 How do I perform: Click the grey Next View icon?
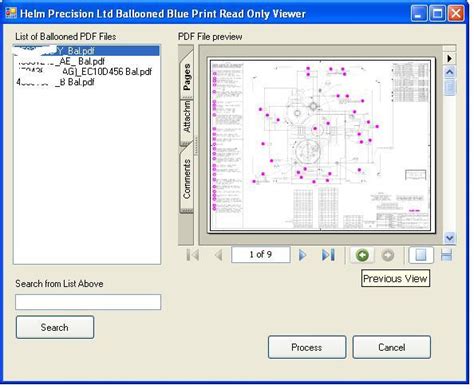[x=388, y=256]
